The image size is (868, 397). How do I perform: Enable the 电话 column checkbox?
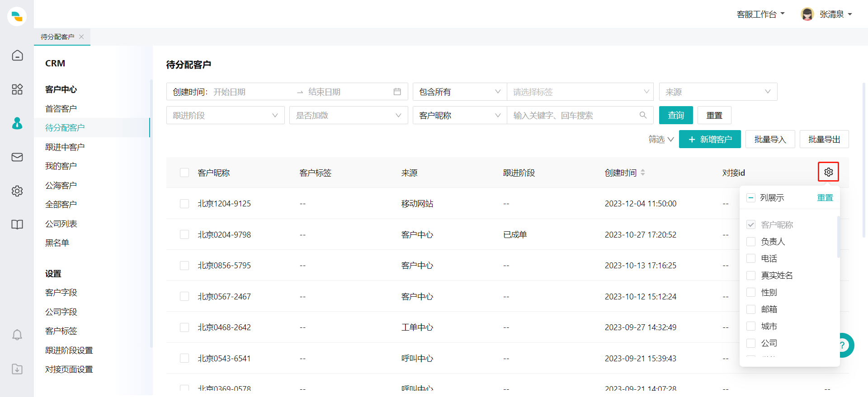click(x=751, y=258)
